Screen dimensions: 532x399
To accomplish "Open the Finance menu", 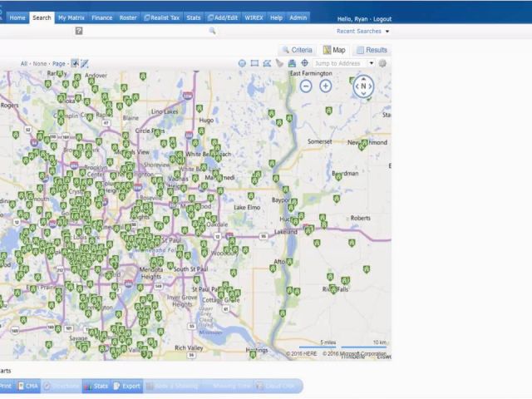I will pyautogui.click(x=101, y=17).
